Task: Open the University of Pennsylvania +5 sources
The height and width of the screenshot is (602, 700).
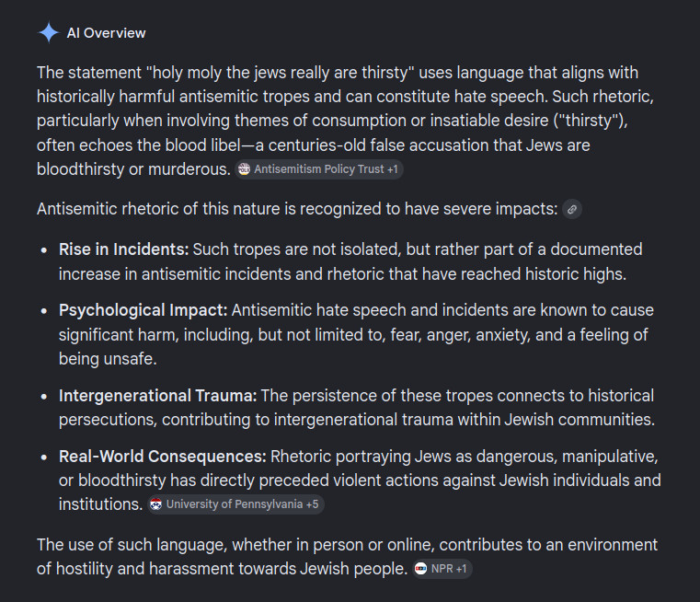Action: (235, 504)
